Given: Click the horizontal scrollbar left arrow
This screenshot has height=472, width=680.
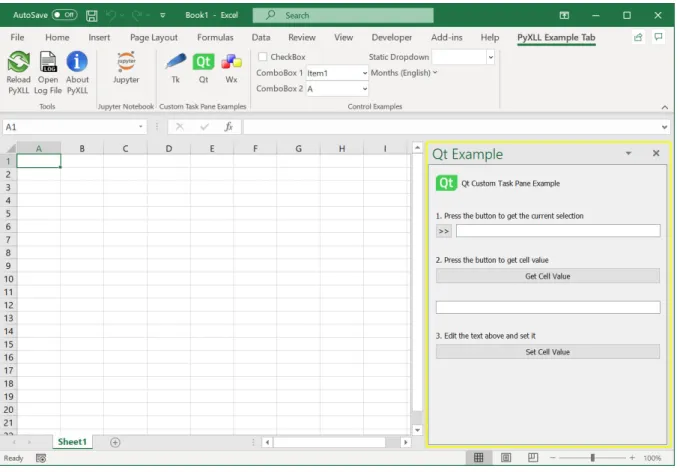Looking at the screenshot, I should 268,442.
